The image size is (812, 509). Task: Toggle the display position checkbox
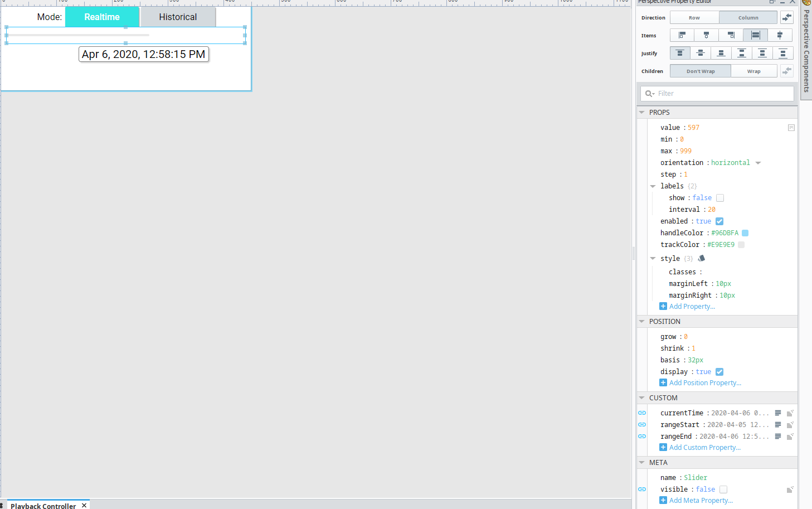click(719, 372)
